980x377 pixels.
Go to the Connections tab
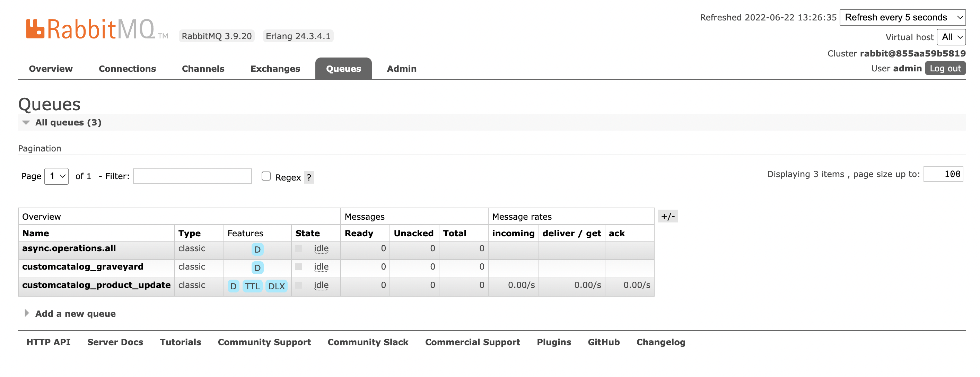[127, 69]
